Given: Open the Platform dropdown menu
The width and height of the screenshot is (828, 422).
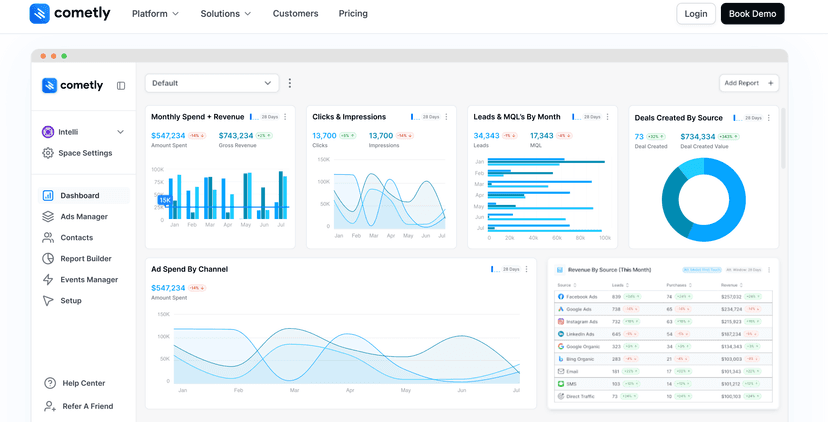Looking at the screenshot, I should 155,14.
